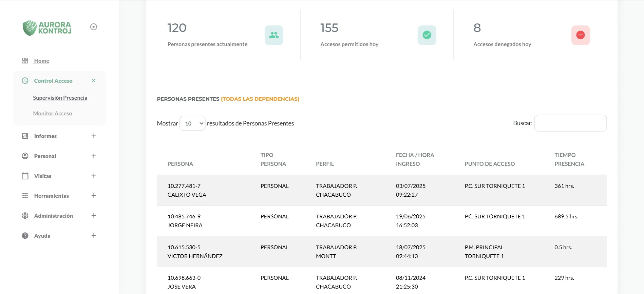Click the Visitas calendar icon

click(x=25, y=176)
